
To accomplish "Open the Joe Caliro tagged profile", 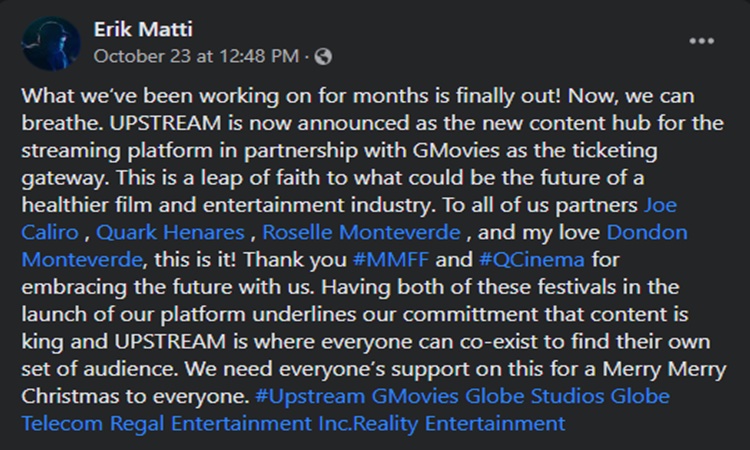I will 659,205.
